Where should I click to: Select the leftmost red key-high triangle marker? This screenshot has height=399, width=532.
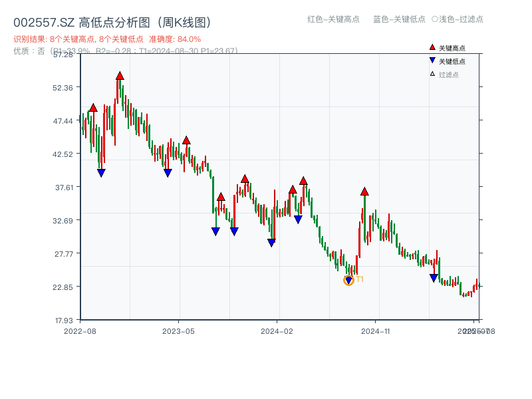[92, 107]
